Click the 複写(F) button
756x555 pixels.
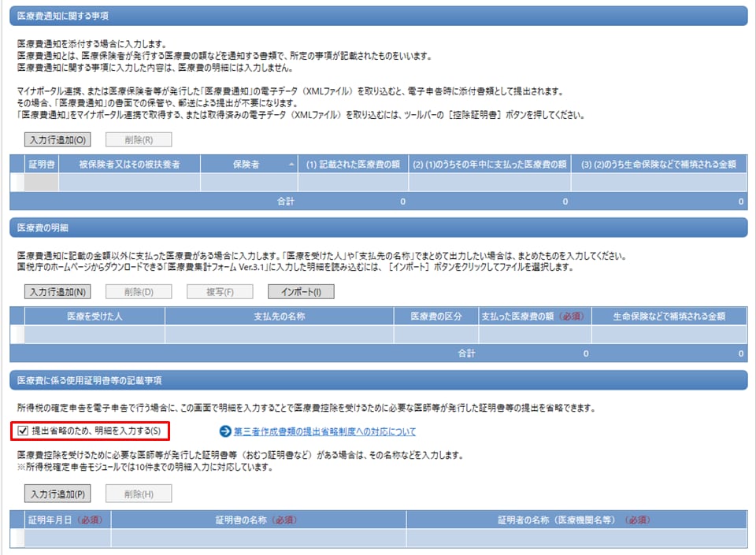point(220,291)
